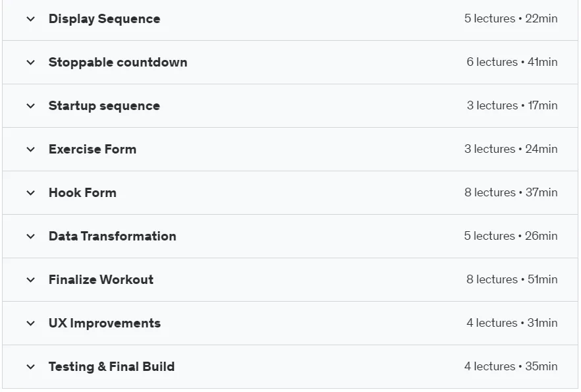This screenshot has height=392, width=581.
Task: Open the UX Improvements section heading
Action: click(105, 323)
